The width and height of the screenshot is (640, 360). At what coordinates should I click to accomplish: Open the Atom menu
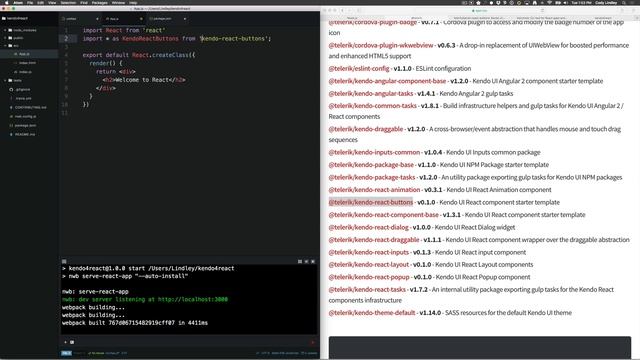coord(18,2)
